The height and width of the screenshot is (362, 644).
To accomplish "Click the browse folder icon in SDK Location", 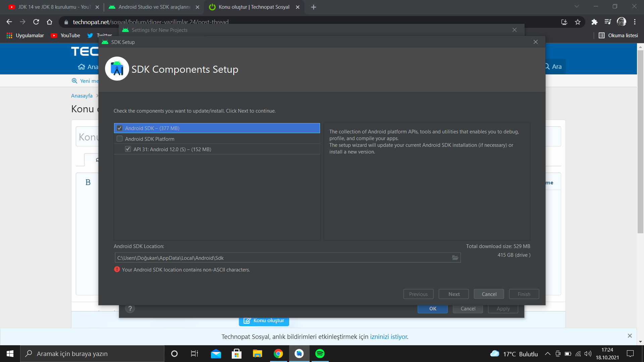I will [x=455, y=258].
